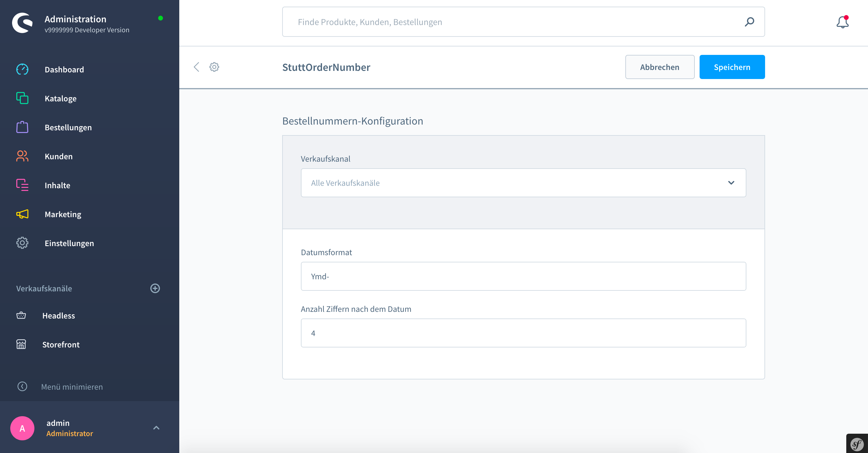
Task: Click the Einstellungen navigation icon
Action: click(x=22, y=243)
